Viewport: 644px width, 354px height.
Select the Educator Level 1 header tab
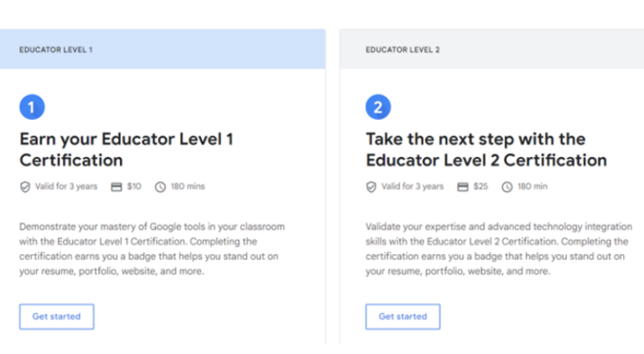pyautogui.click(x=163, y=49)
